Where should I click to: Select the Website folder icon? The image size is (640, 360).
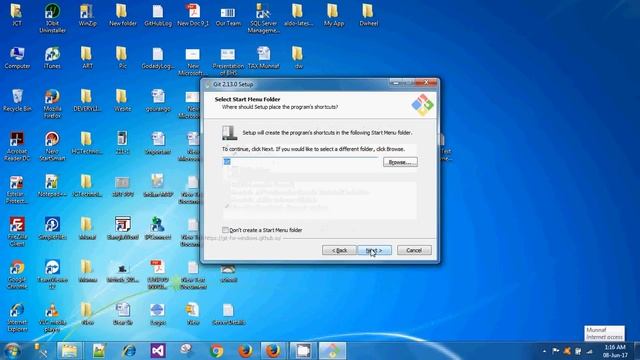tap(122, 100)
